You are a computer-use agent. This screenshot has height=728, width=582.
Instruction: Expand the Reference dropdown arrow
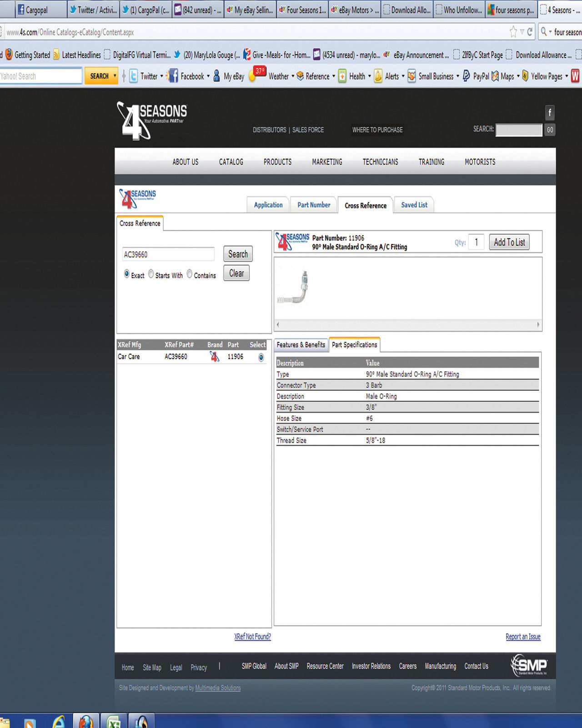[334, 76]
